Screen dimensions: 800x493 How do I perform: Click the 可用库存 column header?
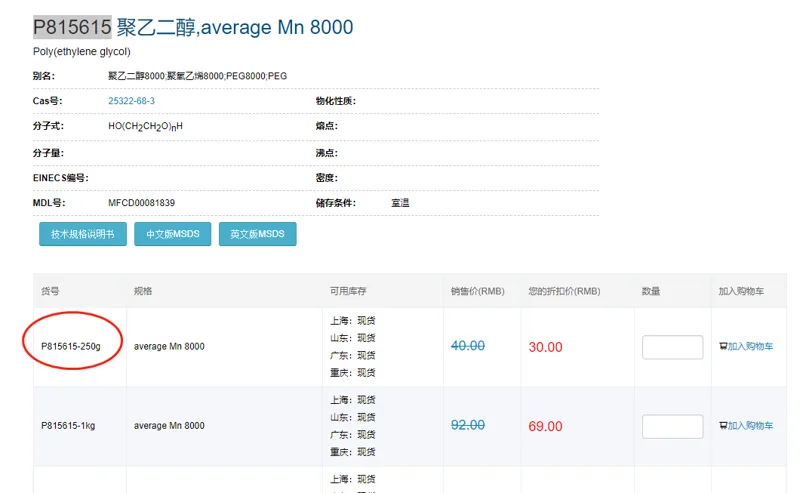click(x=348, y=291)
